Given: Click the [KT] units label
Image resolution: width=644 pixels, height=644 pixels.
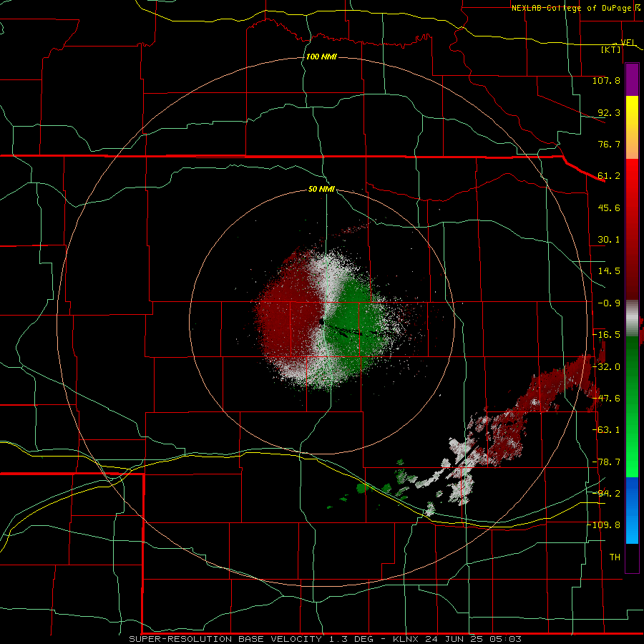Looking at the screenshot, I should 611,49.
